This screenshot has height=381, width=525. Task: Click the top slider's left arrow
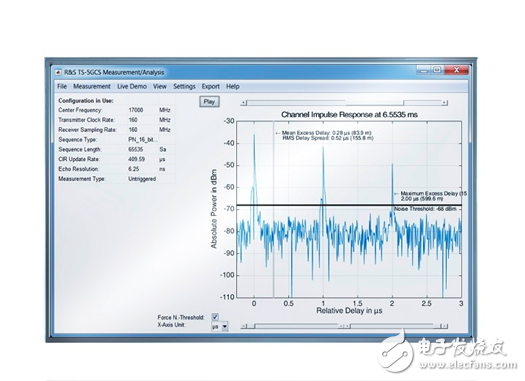(x=244, y=103)
